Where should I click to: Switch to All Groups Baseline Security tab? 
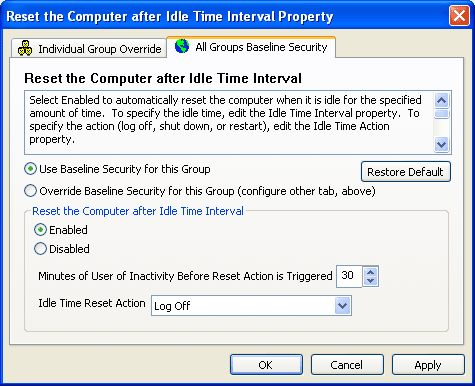[x=251, y=47]
